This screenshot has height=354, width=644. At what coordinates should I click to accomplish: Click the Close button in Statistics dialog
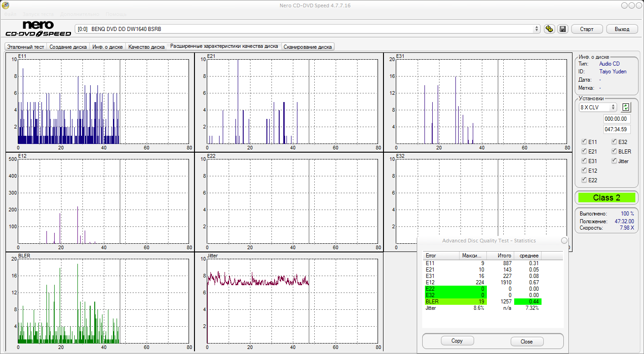526,341
